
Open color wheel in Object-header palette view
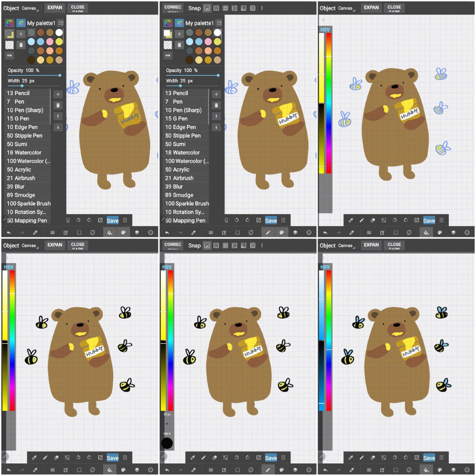[x=10, y=23]
